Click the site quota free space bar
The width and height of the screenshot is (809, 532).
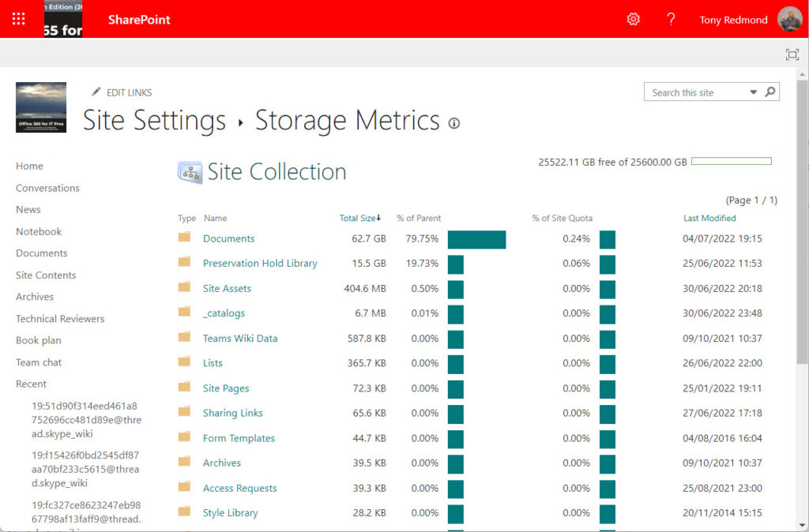(732, 161)
